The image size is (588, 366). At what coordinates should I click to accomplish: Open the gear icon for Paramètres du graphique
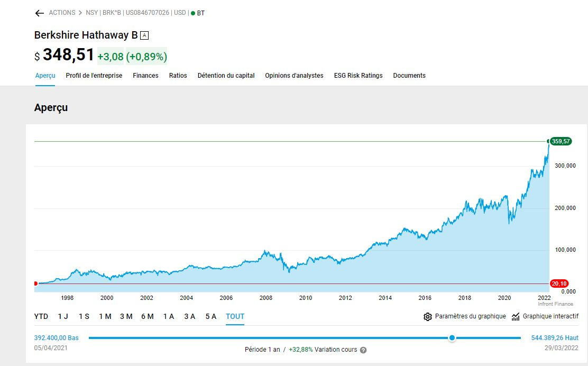click(427, 316)
